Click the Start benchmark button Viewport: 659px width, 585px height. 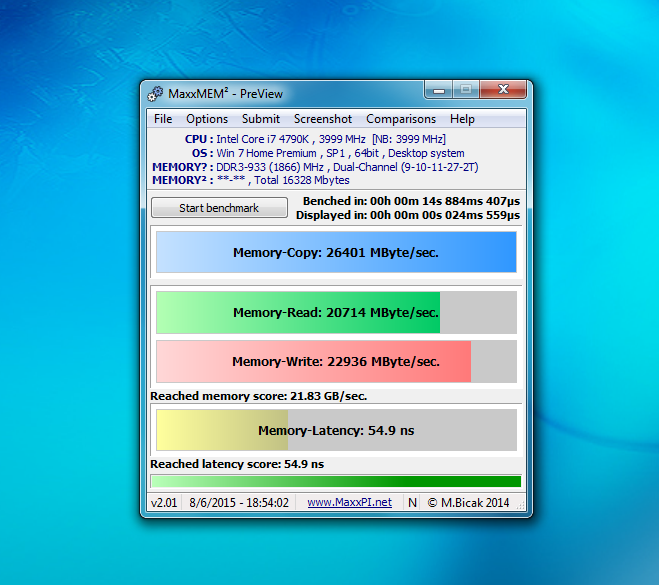coord(219,208)
